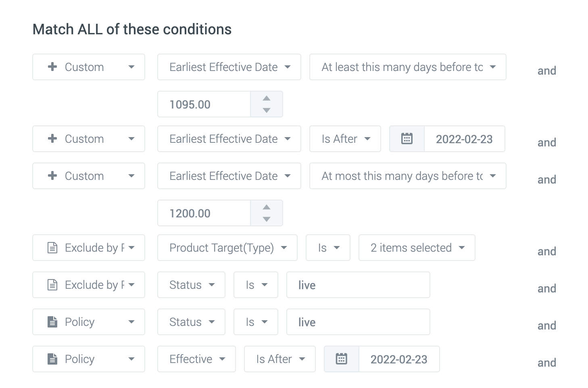588x388 pixels.
Task: Click calendar icon in Policy Effective row
Action: coord(341,359)
